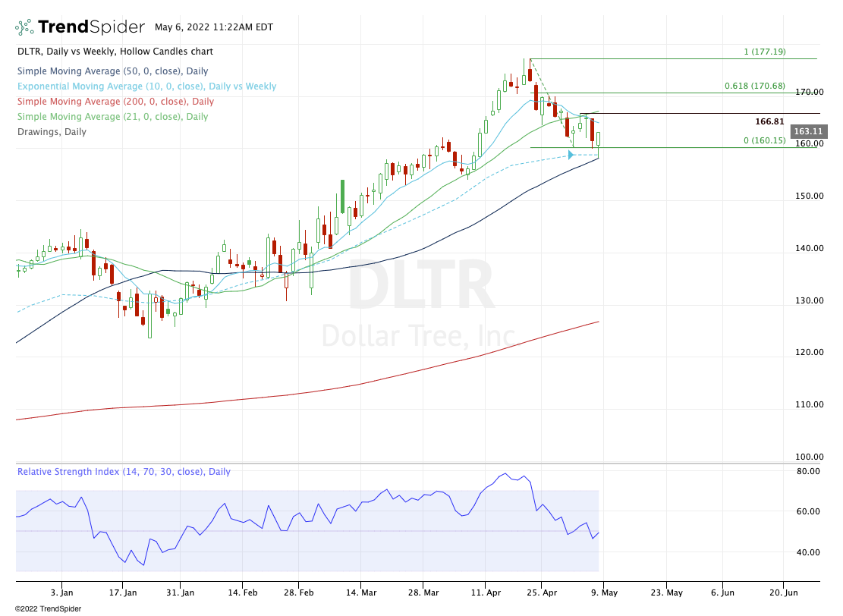Click the 166.81 price level label

click(x=769, y=121)
